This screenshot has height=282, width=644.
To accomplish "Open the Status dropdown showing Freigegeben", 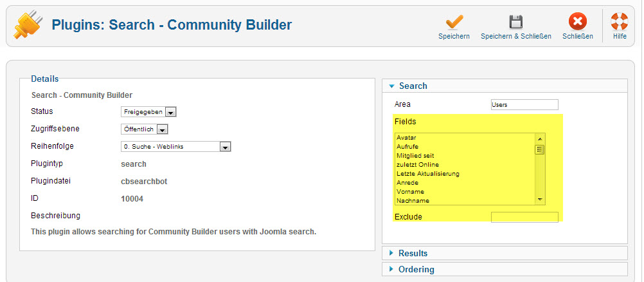I will tap(148, 112).
